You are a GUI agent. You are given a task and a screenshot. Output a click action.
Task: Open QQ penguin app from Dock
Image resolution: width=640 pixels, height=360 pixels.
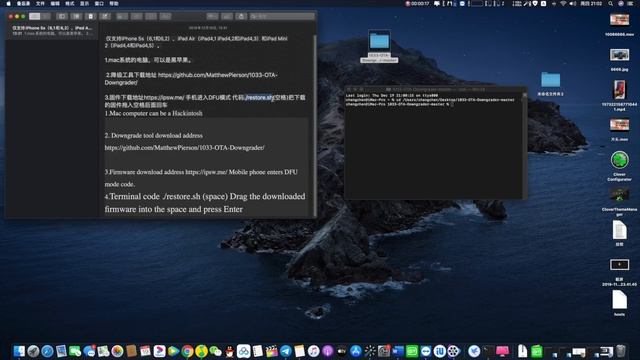tap(229, 351)
